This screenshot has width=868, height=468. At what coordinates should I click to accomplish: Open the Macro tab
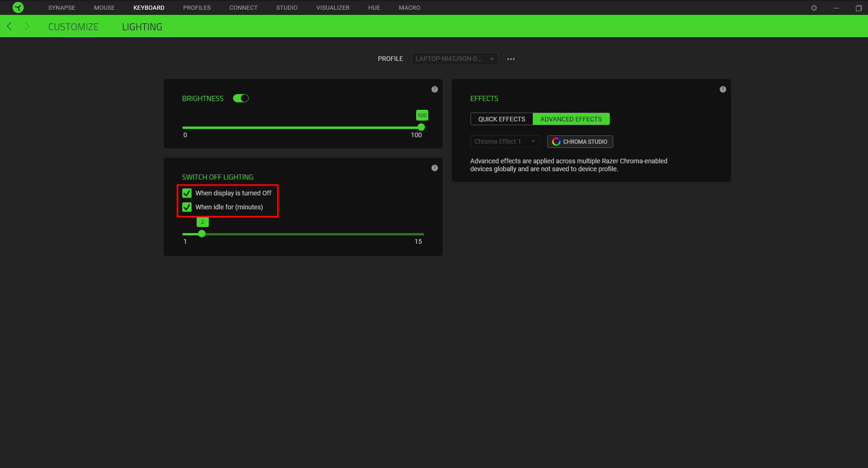point(410,8)
